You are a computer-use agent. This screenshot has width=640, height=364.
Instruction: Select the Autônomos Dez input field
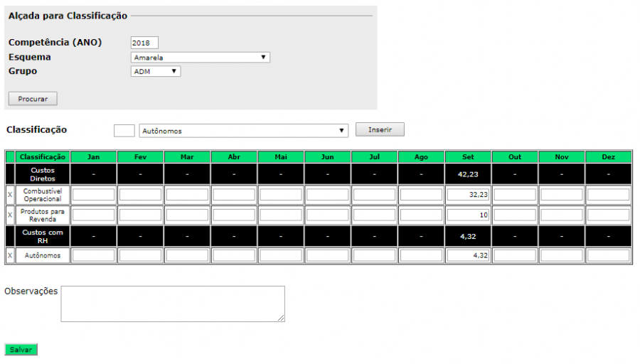608,255
